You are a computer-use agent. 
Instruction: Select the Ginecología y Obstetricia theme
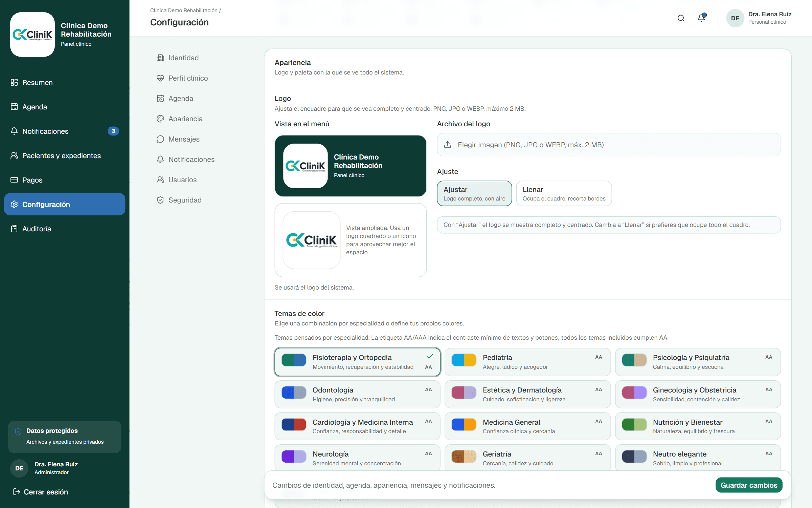pos(698,394)
